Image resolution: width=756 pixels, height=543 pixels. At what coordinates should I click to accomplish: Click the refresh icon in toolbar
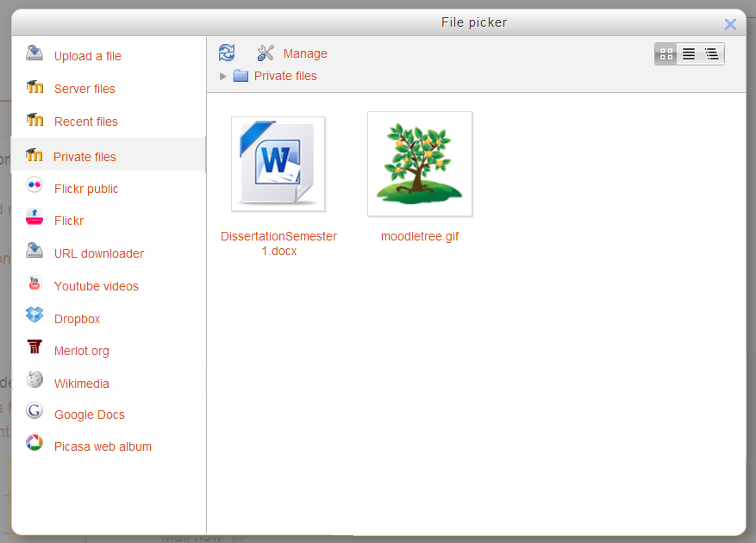(227, 53)
